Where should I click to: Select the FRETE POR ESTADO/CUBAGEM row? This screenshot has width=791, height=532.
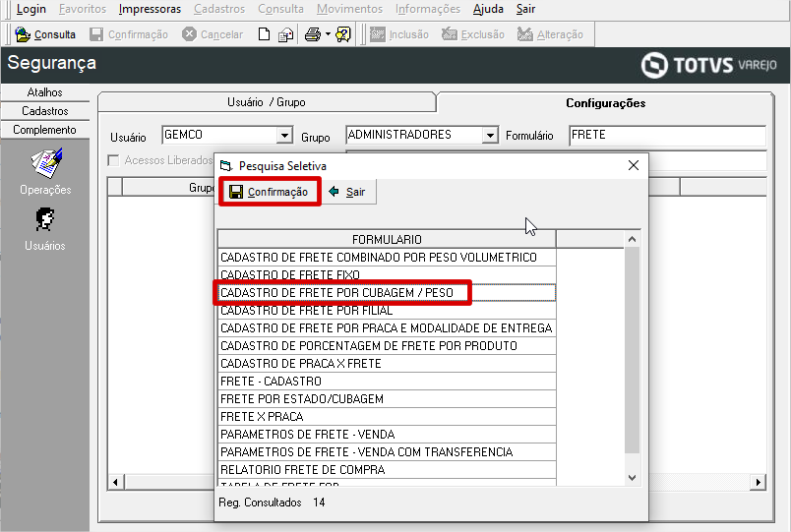pyautogui.click(x=387, y=398)
